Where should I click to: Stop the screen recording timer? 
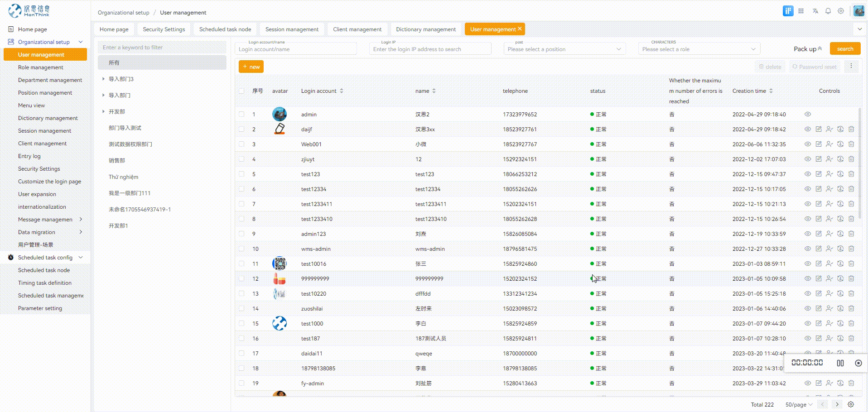[x=858, y=363]
